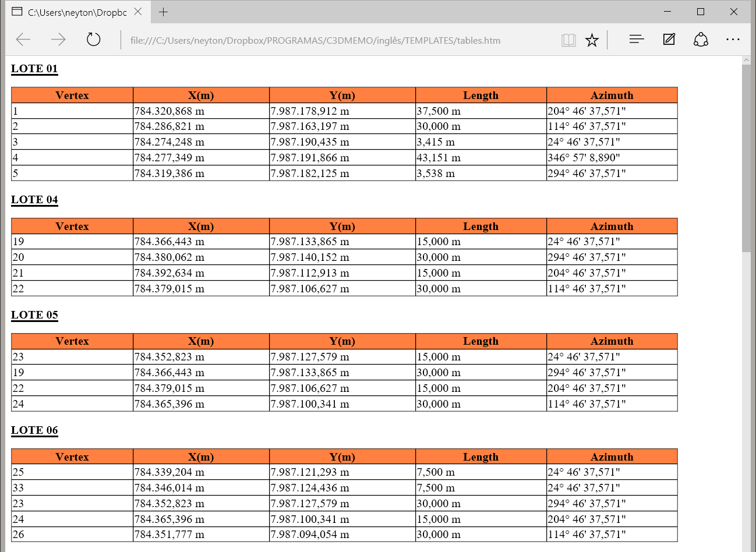Make a web note
756x552 pixels.
point(669,40)
